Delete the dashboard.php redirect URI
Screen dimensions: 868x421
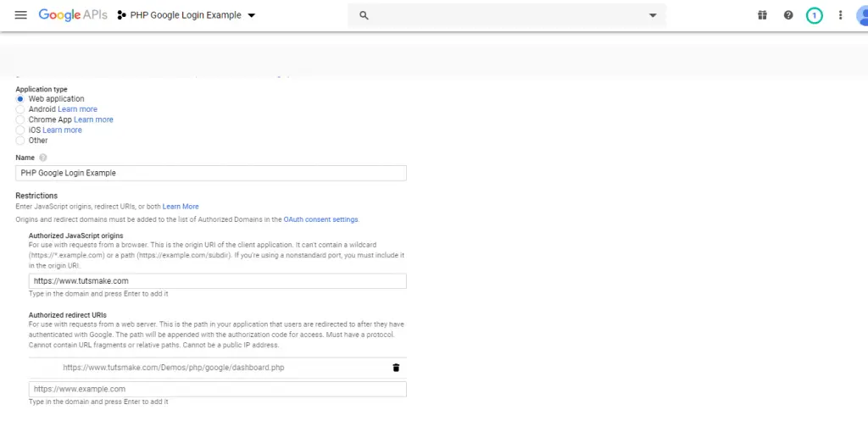tap(396, 368)
